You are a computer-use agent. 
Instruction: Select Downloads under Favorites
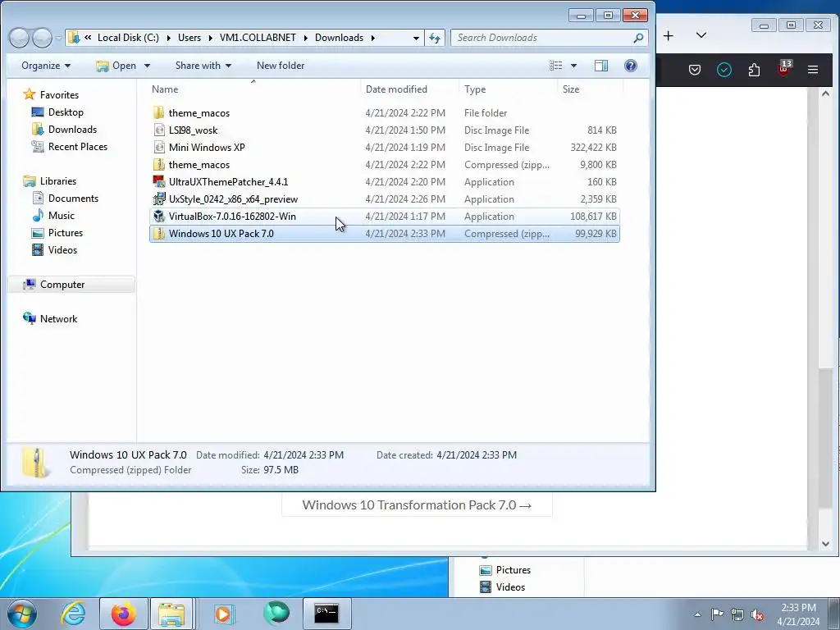click(x=72, y=129)
